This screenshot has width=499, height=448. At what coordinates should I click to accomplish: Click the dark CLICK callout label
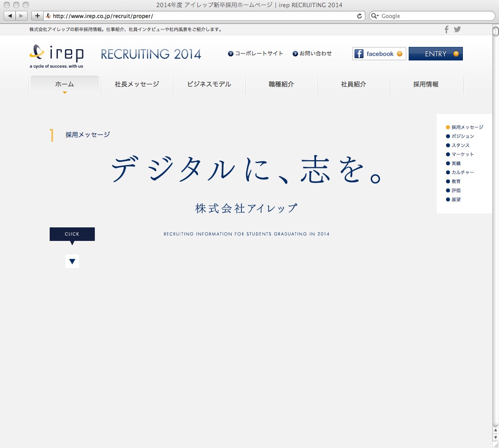tap(72, 234)
